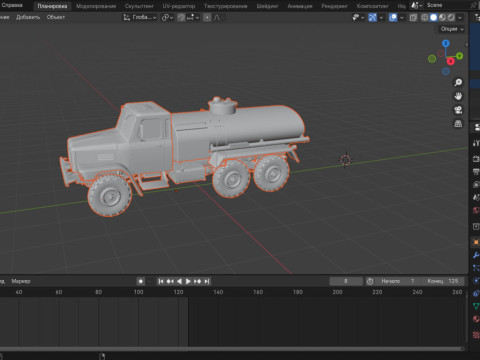Click the scene browse icon beside Scene
Image resolution: width=480 pixels, height=360 pixels.
click(416, 5)
